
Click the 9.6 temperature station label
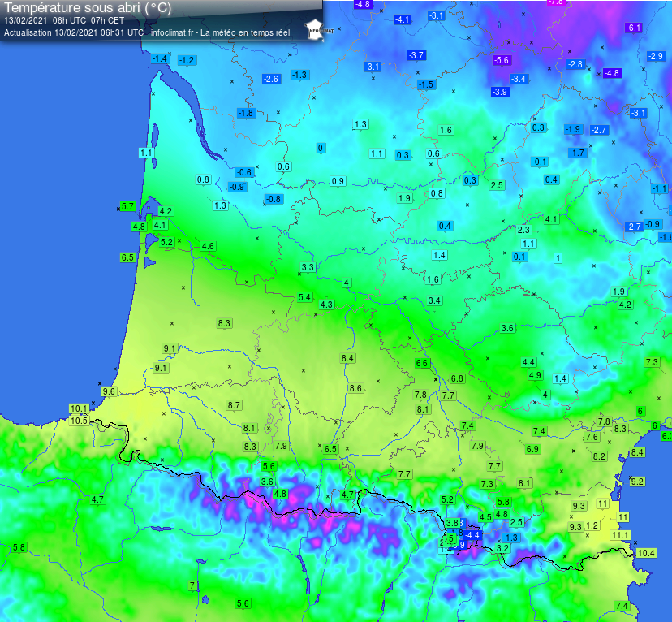pyautogui.click(x=108, y=391)
